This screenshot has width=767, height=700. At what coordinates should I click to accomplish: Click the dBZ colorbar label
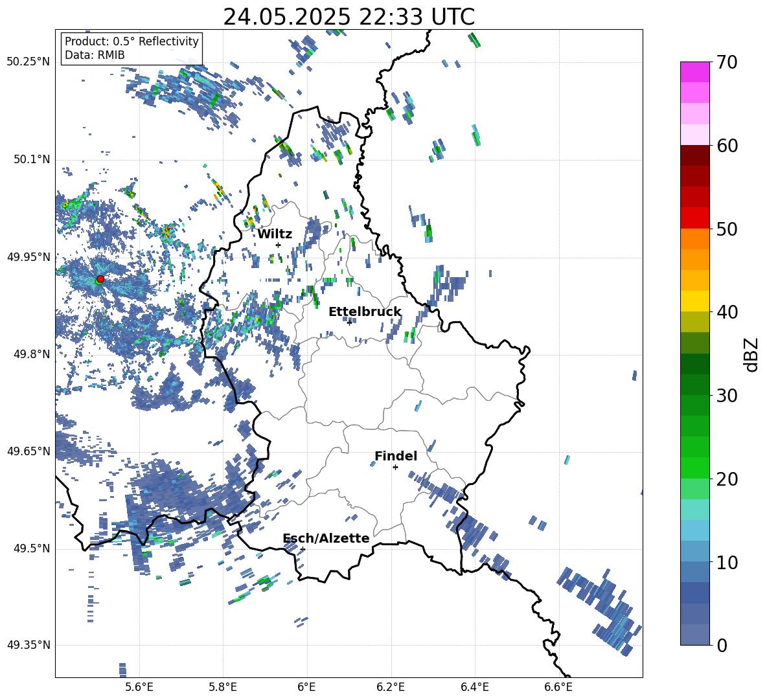[751, 354]
